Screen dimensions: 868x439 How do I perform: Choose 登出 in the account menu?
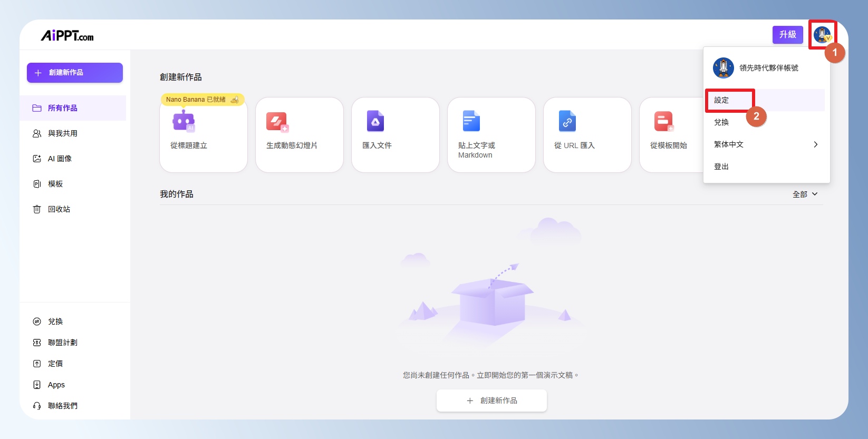coord(721,167)
